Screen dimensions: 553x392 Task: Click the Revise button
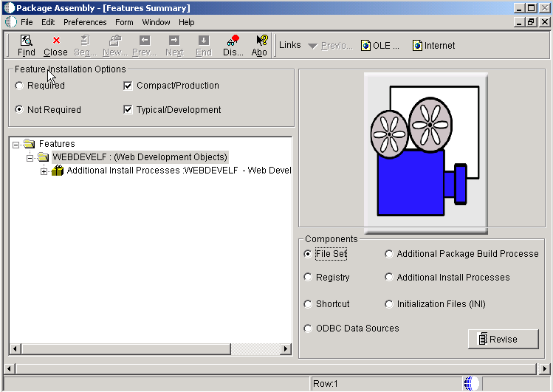504,339
